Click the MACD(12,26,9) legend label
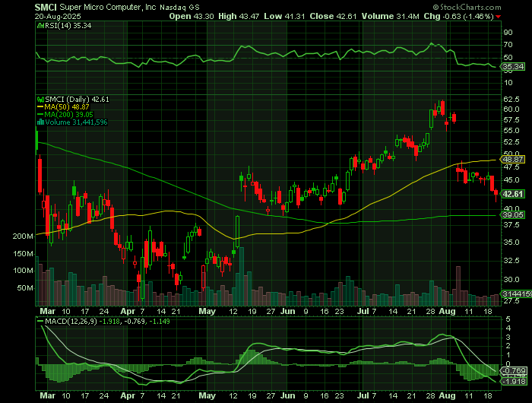 point(71,321)
